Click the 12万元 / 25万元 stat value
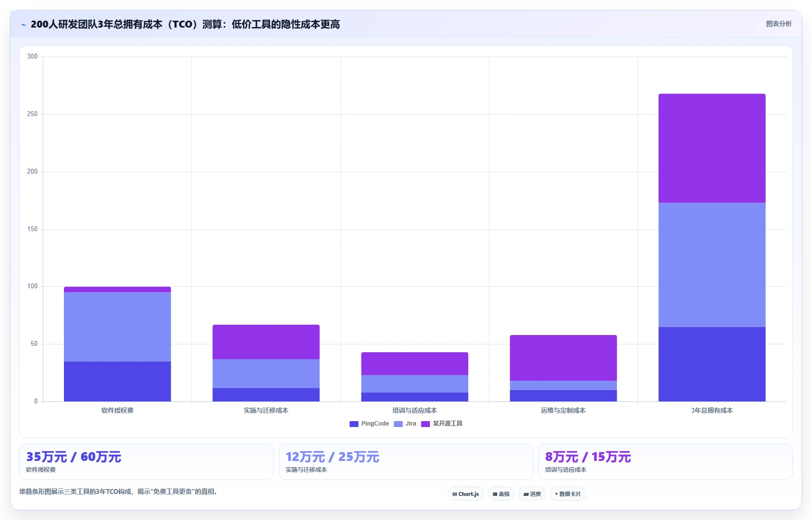Screen dimensions: 812x520 click(x=332, y=457)
